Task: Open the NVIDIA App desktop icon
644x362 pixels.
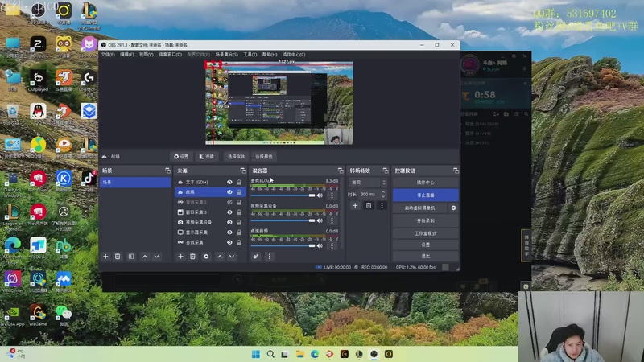Action: click(x=13, y=315)
